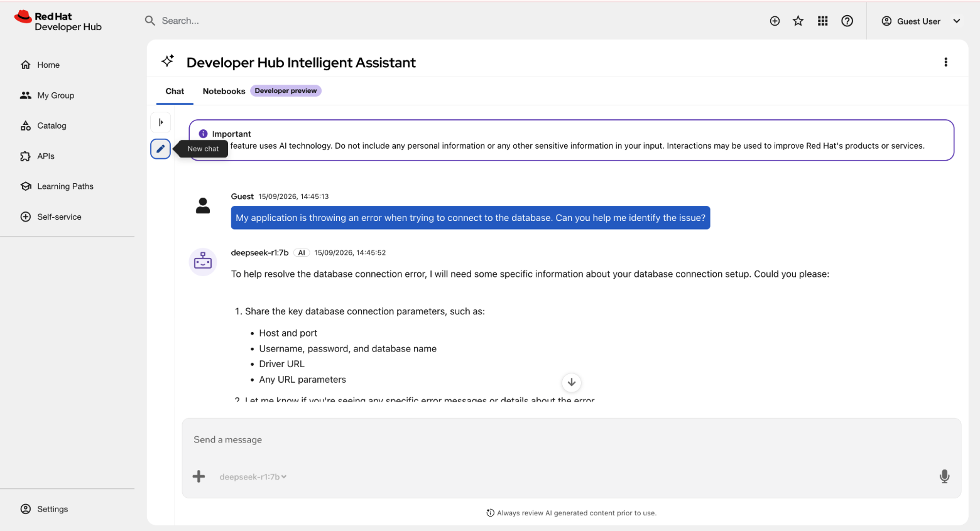Click the AI label next to deepseek-r1:7b
Screen dimensions: 980x531
(302, 253)
